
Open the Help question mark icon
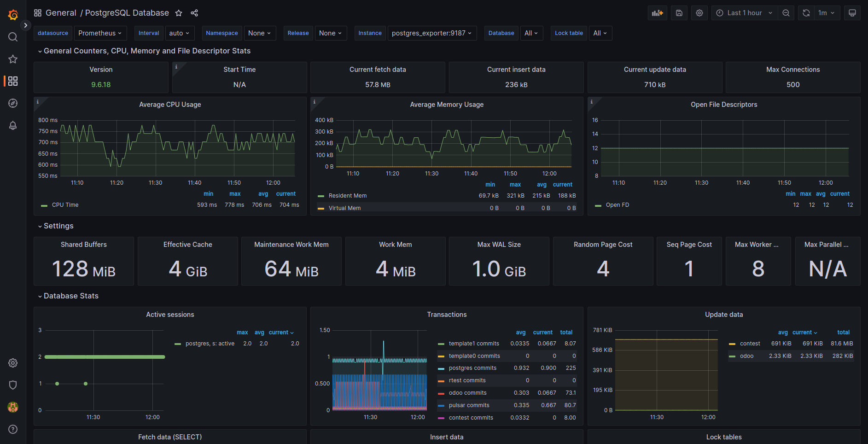[x=13, y=429]
